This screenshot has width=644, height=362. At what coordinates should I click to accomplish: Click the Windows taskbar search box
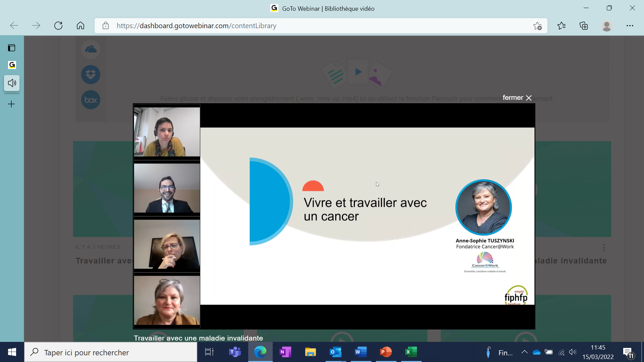coord(111,352)
